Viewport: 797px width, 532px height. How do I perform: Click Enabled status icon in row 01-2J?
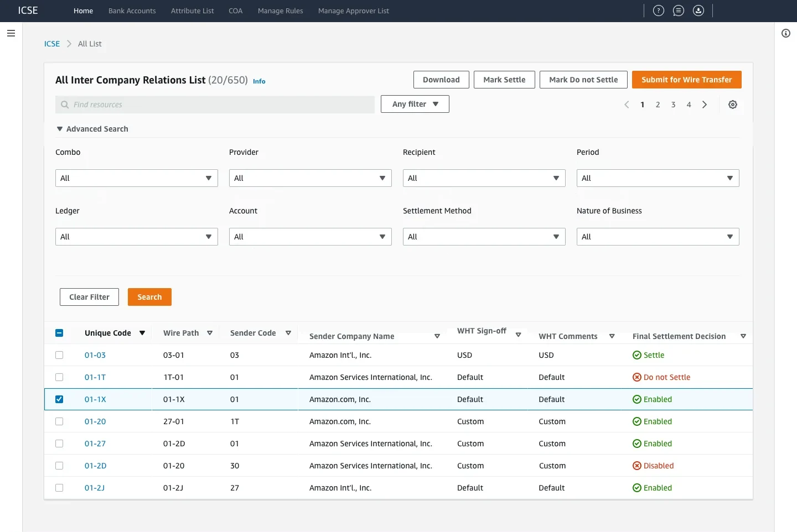[637, 488]
